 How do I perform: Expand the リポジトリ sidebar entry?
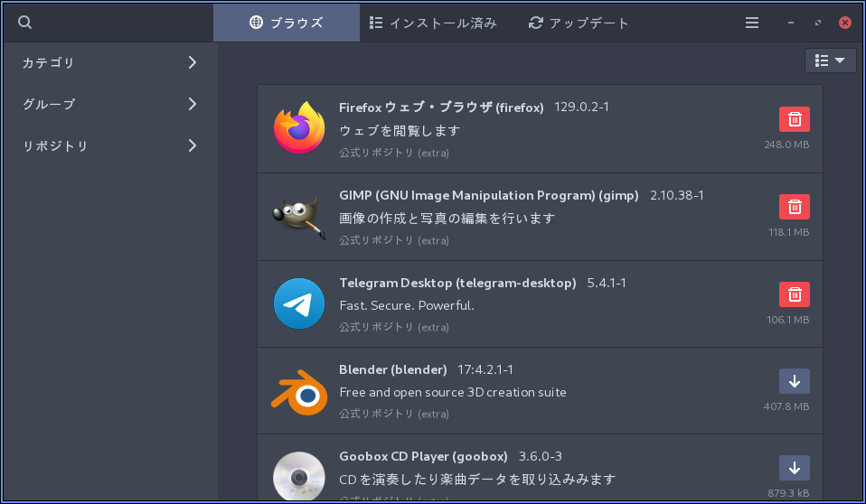[109, 145]
